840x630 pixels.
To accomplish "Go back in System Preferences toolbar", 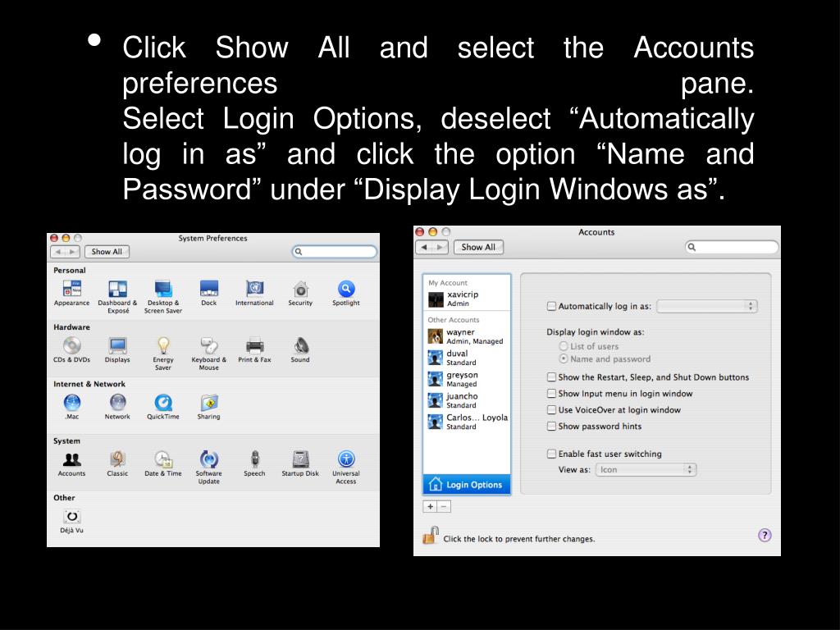I will coord(58,252).
